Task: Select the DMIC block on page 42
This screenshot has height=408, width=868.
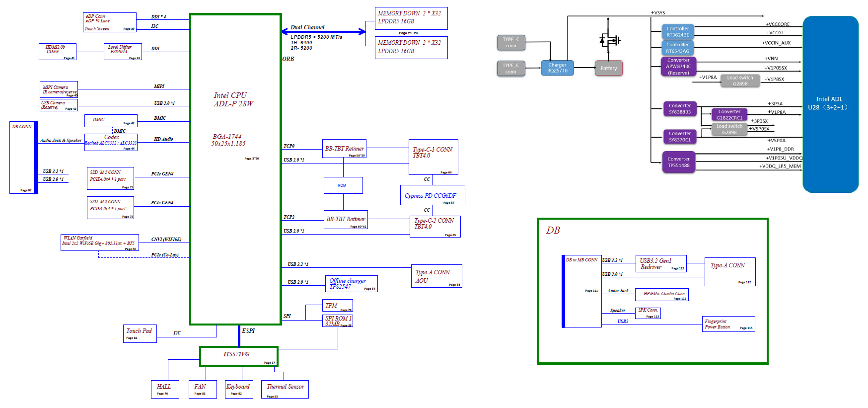Action: pyautogui.click(x=111, y=121)
